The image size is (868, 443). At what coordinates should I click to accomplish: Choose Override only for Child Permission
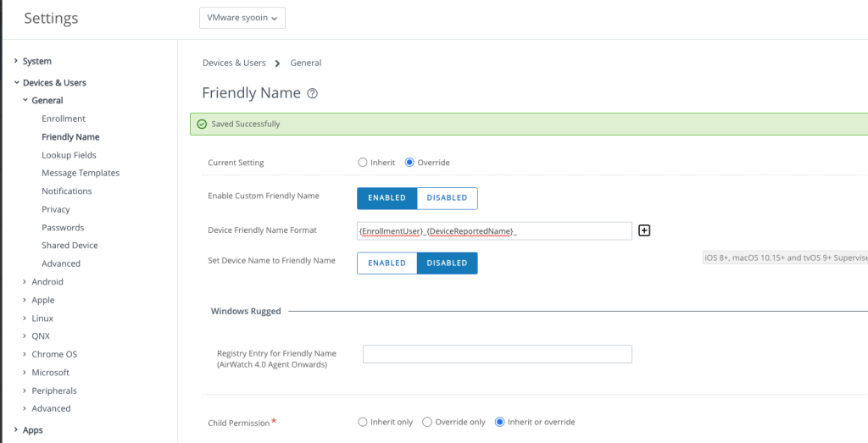pos(427,422)
